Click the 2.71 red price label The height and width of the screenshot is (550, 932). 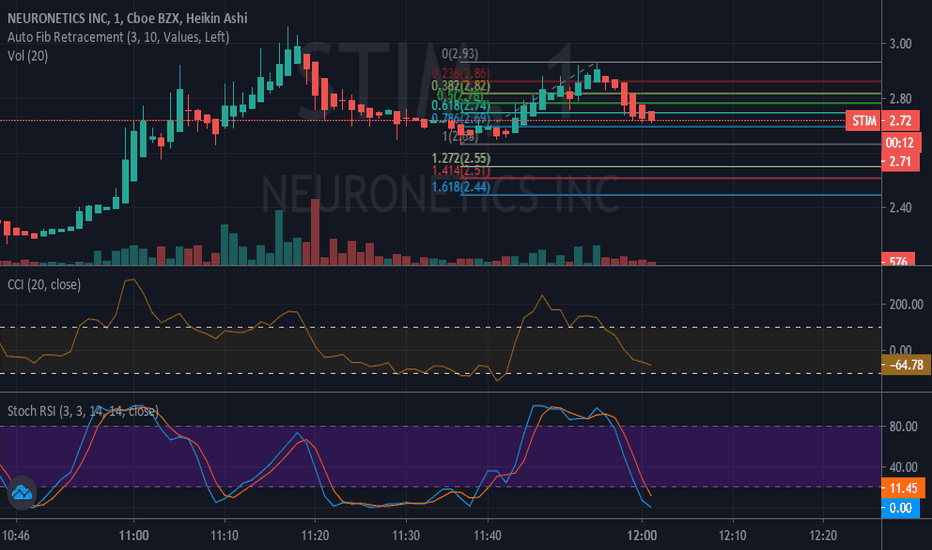(x=900, y=162)
